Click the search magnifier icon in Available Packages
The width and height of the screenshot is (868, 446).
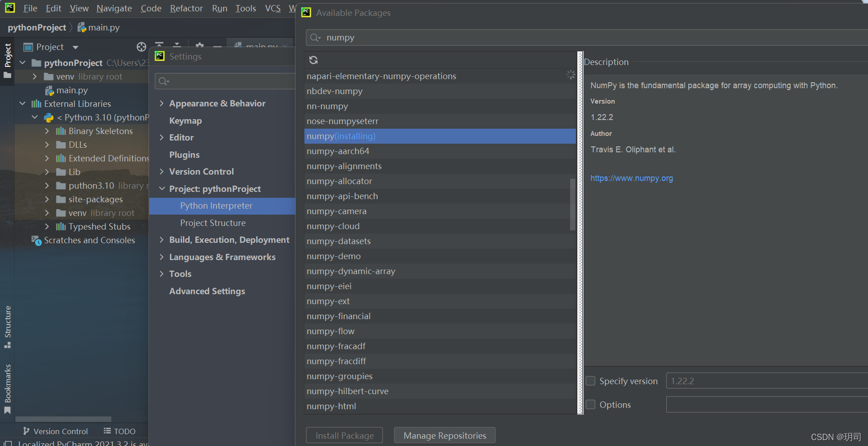(x=315, y=38)
